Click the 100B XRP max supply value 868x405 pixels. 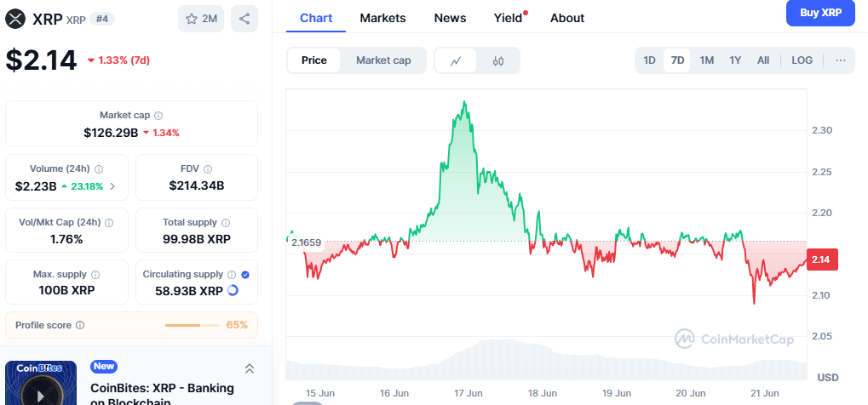point(66,290)
